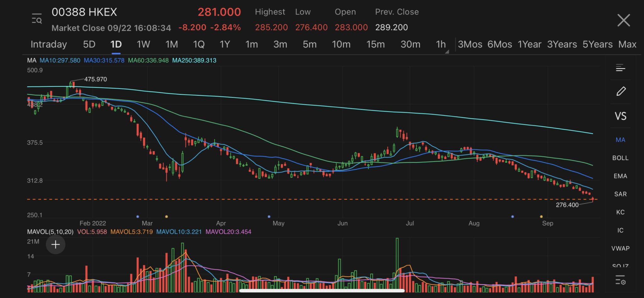Click the MAVOL(5,10,20) indicator label
Screen dimensions: 644x298
pyautogui.click(x=50, y=232)
